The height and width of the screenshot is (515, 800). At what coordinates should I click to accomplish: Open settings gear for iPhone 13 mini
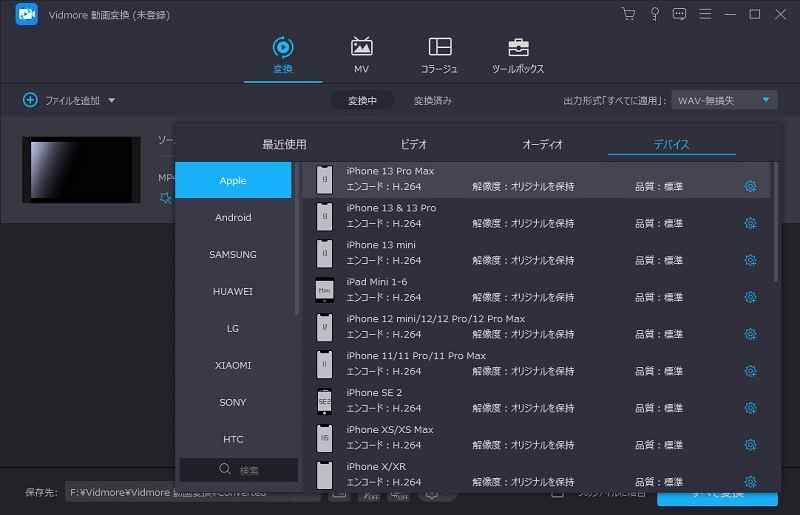click(x=750, y=260)
